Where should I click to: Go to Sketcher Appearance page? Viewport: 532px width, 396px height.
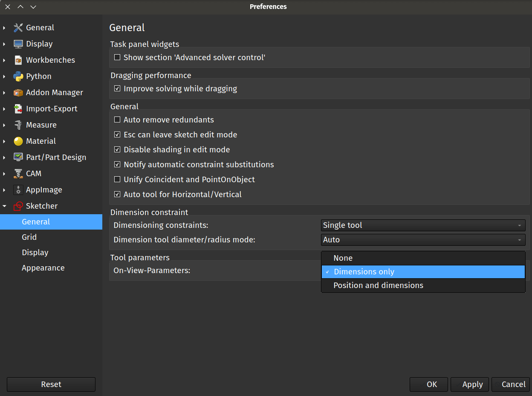43,268
